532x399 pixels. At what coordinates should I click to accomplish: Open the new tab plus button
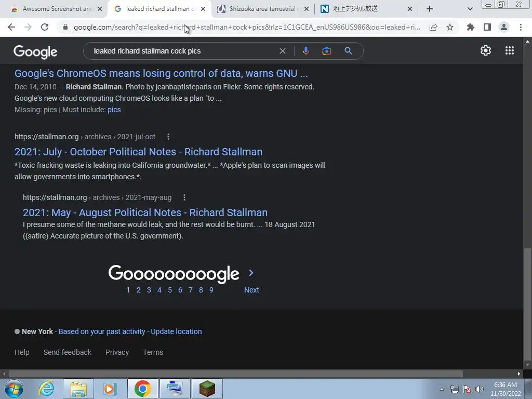(430, 9)
